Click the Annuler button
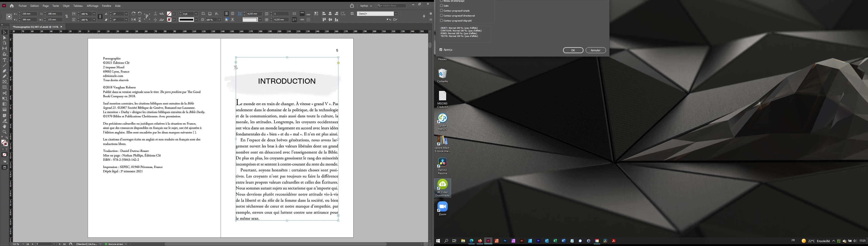The height and width of the screenshot is (246, 868). [x=595, y=50]
